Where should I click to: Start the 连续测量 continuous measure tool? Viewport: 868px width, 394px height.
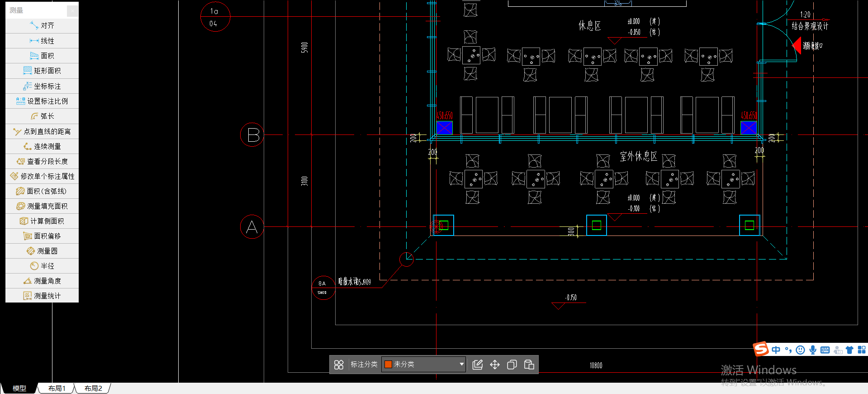[x=42, y=146]
